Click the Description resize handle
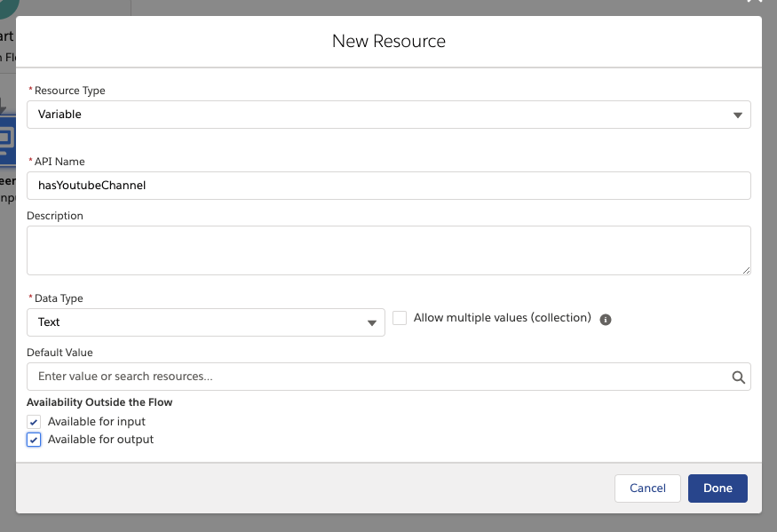The width and height of the screenshot is (777, 532). (746, 270)
